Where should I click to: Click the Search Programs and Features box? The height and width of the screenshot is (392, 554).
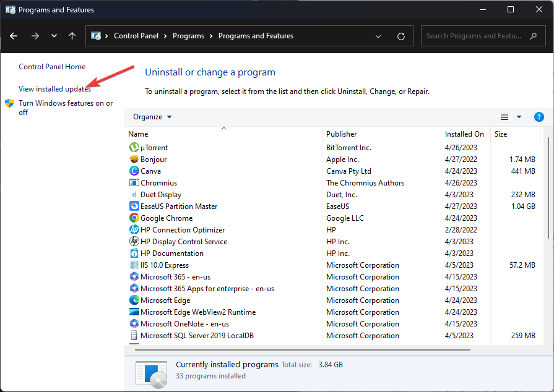point(474,36)
